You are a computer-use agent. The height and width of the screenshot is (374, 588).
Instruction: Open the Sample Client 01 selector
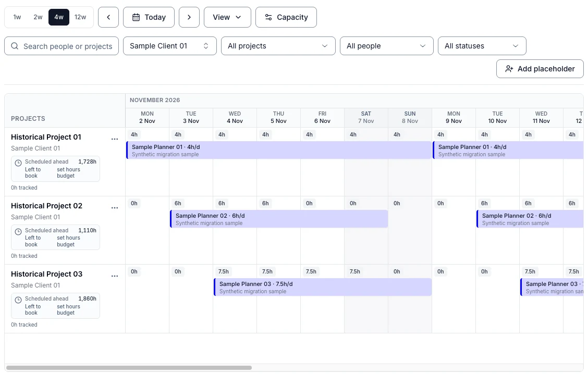[170, 46]
